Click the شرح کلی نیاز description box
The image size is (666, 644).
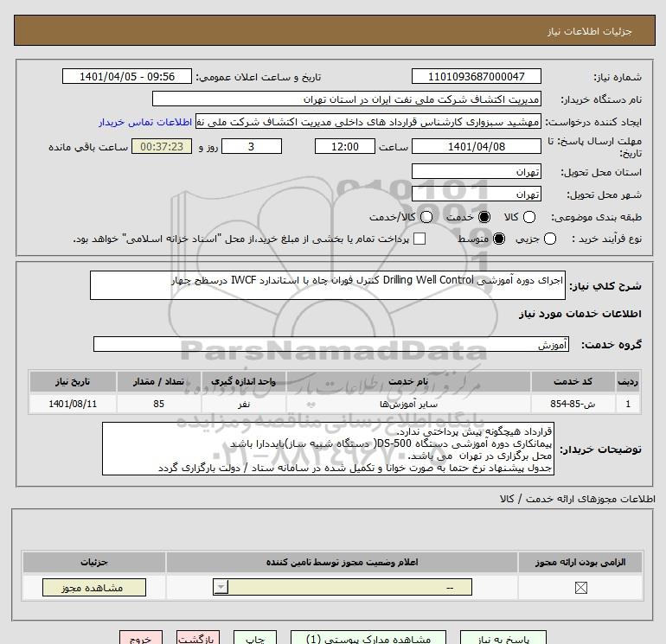coord(328,285)
